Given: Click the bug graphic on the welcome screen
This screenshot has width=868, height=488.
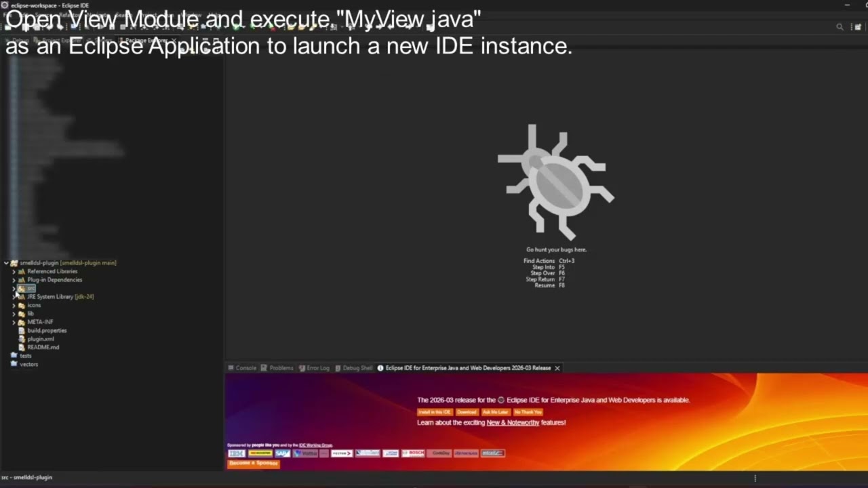Looking at the screenshot, I should coord(556,180).
